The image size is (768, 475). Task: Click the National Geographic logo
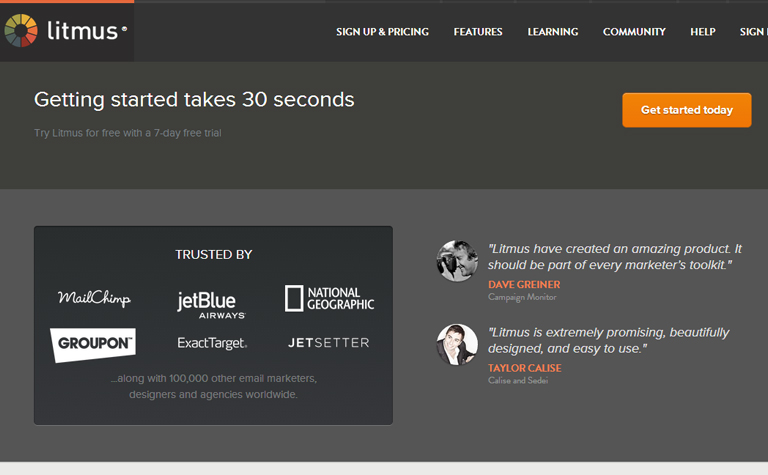329,298
